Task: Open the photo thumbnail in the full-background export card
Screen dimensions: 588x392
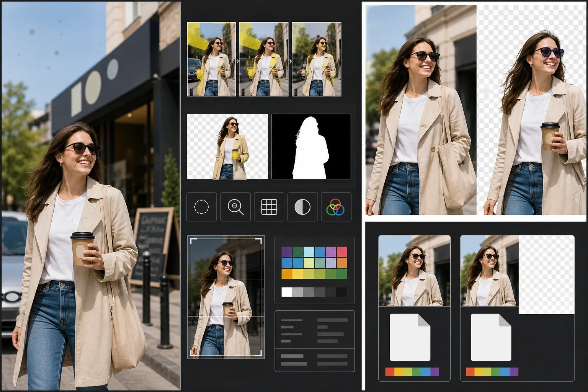Action: pyautogui.click(x=414, y=271)
